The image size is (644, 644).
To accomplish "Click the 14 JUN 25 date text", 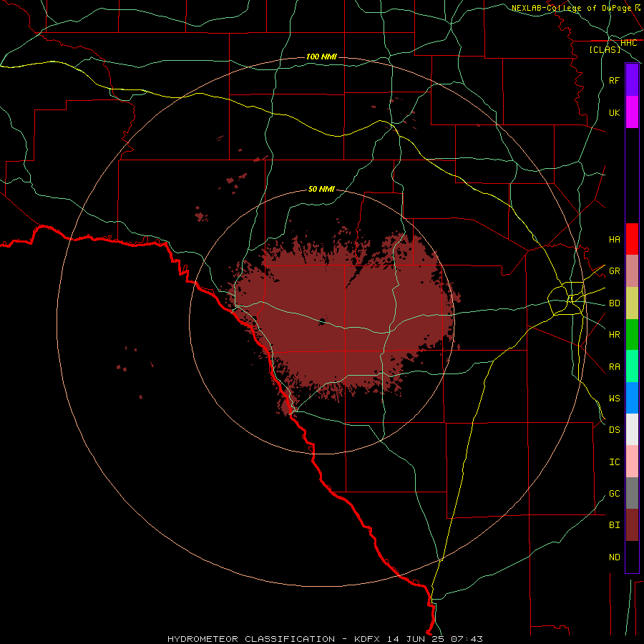I will [x=415, y=639].
